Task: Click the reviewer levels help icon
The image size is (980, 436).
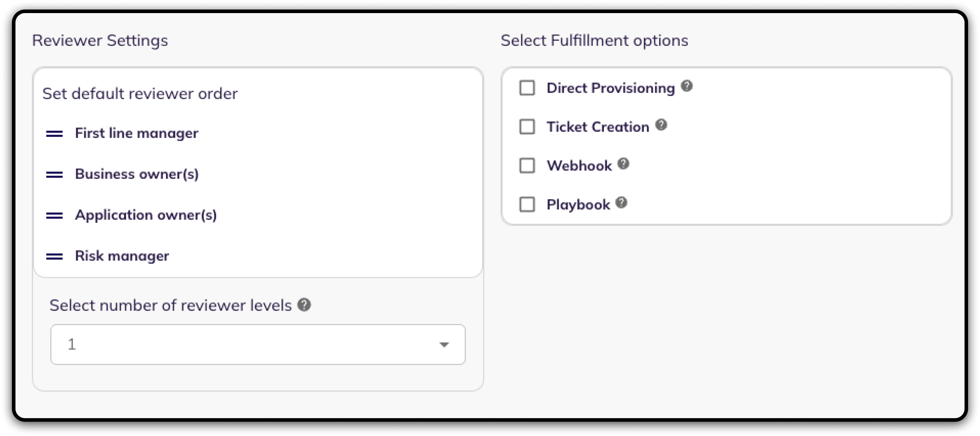Action: click(304, 305)
